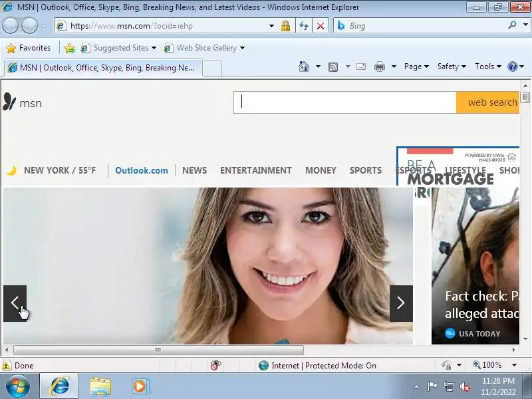532x399 pixels.
Task: Click the address bar URL field
Action: point(163,26)
